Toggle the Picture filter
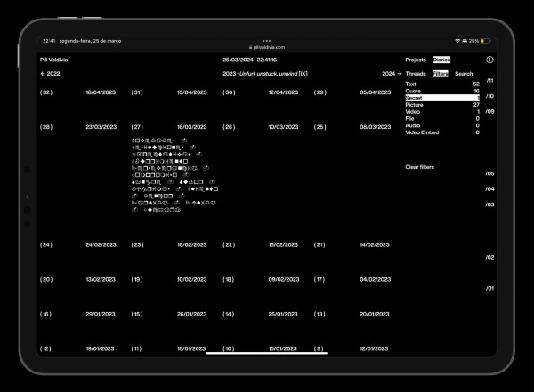 [x=441, y=105]
